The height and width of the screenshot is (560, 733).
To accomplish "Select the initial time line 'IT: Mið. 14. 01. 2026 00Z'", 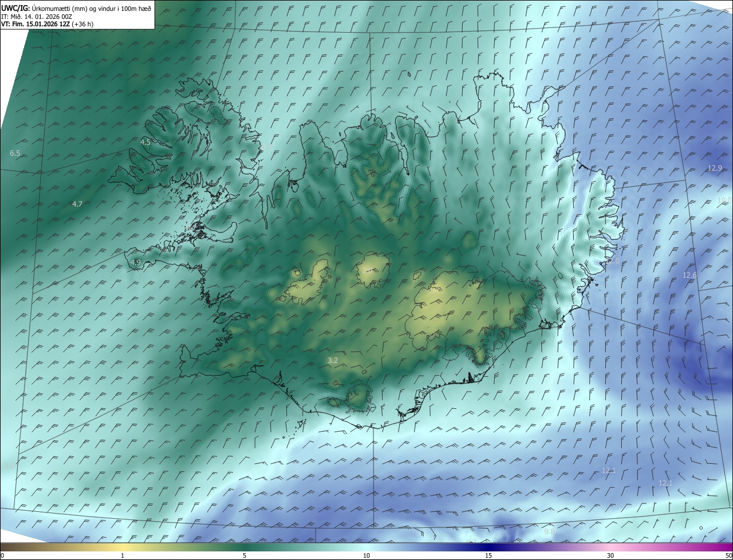I will [x=36, y=17].
